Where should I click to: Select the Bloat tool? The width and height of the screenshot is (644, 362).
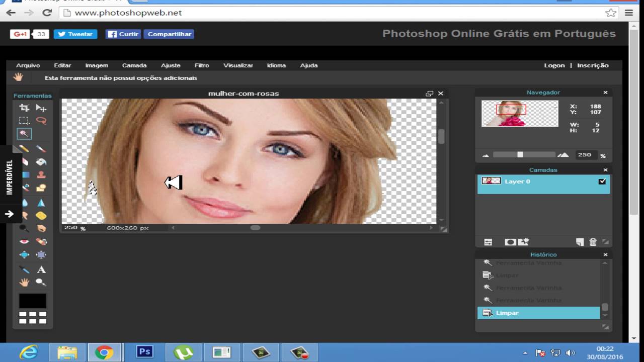pos(24,254)
